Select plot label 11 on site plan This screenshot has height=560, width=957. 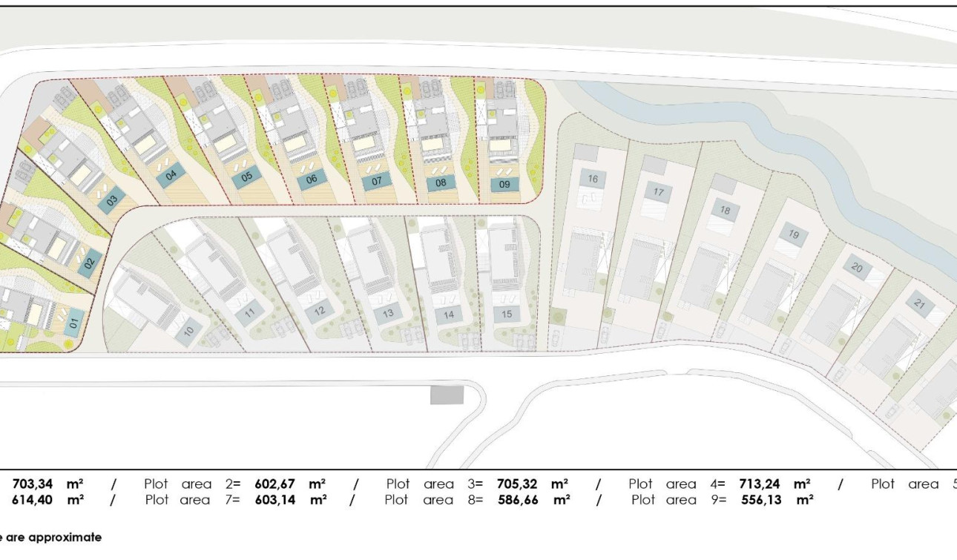(x=250, y=314)
